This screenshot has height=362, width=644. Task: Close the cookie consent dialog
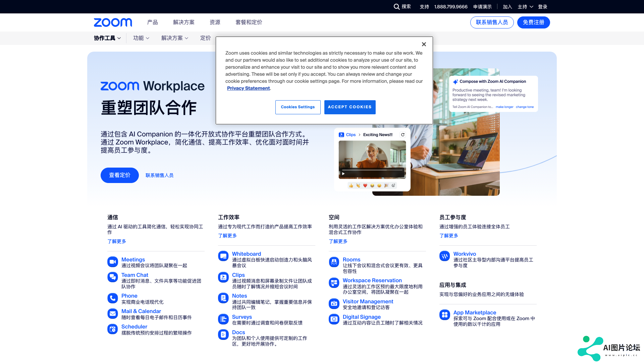424,44
